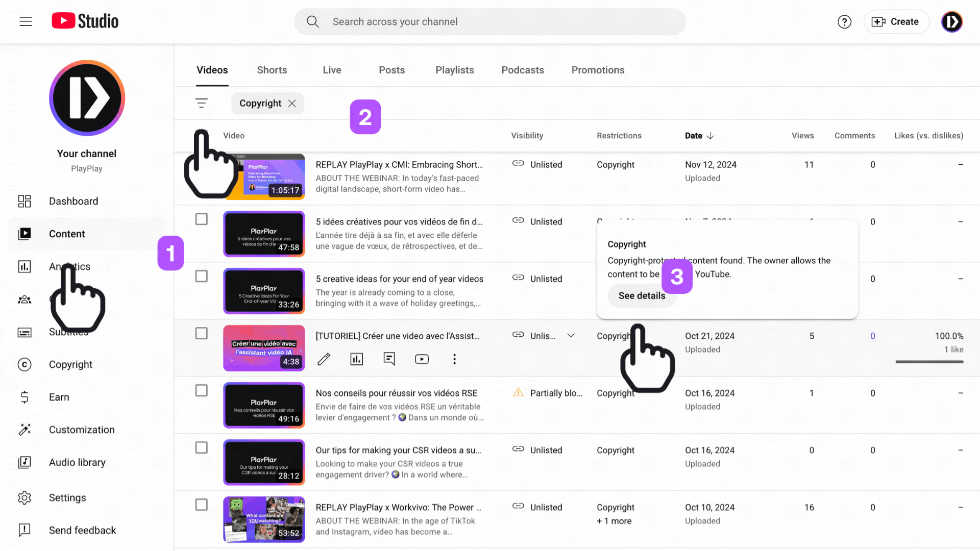The width and height of the screenshot is (980, 551).
Task: Click View on YouTube icon on TUTORIEL row
Action: 422,359
